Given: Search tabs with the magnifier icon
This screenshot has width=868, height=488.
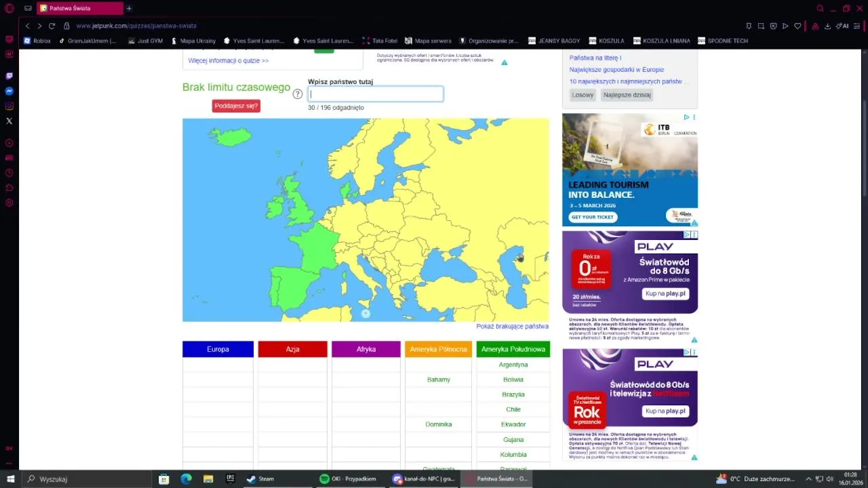Looking at the screenshot, I should pyautogui.click(x=820, y=8).
